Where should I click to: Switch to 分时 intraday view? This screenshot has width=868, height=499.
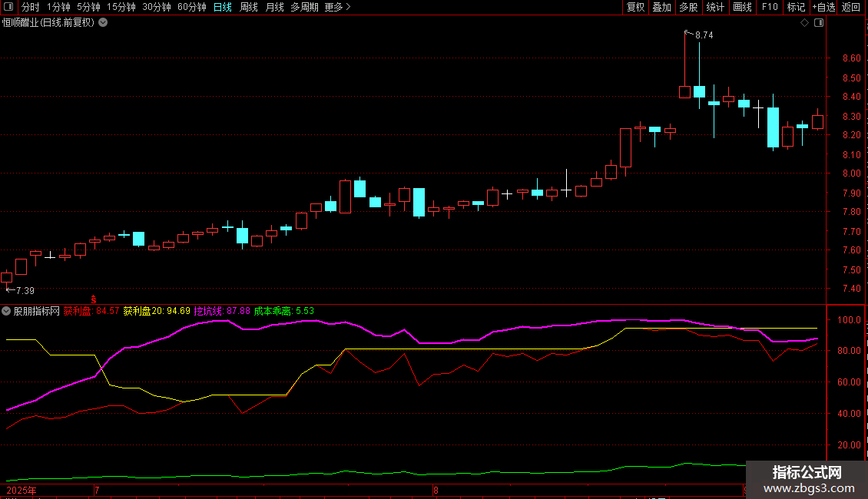click(x=31, y=7)
